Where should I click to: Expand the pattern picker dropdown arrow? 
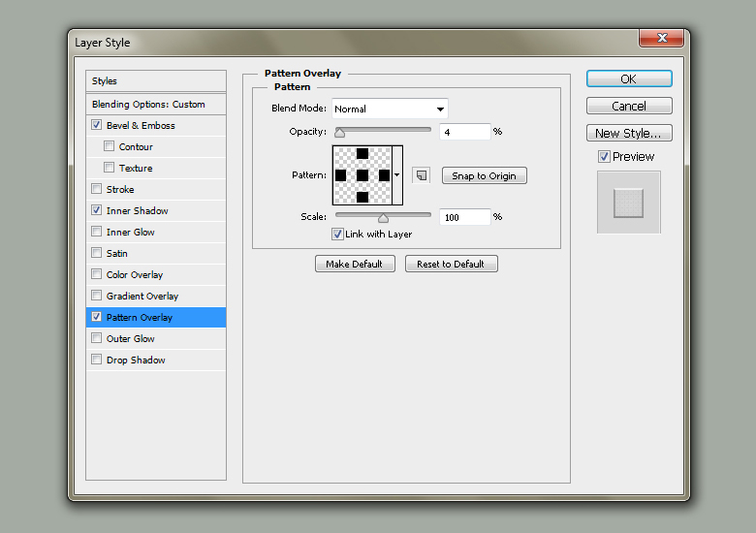397,175
